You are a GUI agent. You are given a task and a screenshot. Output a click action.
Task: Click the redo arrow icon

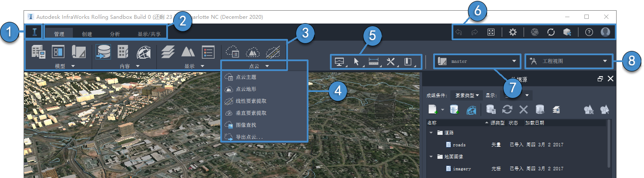tap(475, 32)
